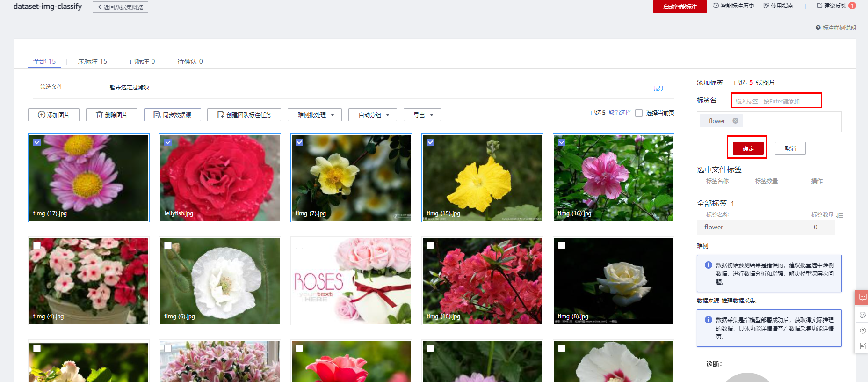Open the 待确认 0 tab

(x=190, y=61)
